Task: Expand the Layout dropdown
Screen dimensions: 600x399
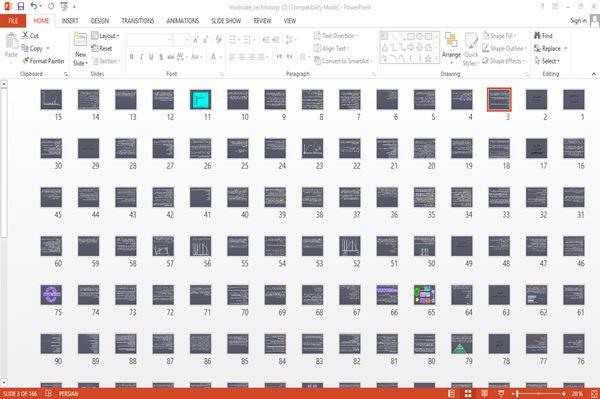Action: coord(105,36)
